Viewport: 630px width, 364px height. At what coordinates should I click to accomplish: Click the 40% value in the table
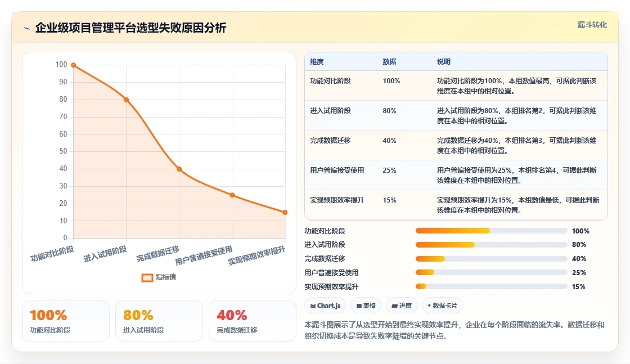[389, 141]
